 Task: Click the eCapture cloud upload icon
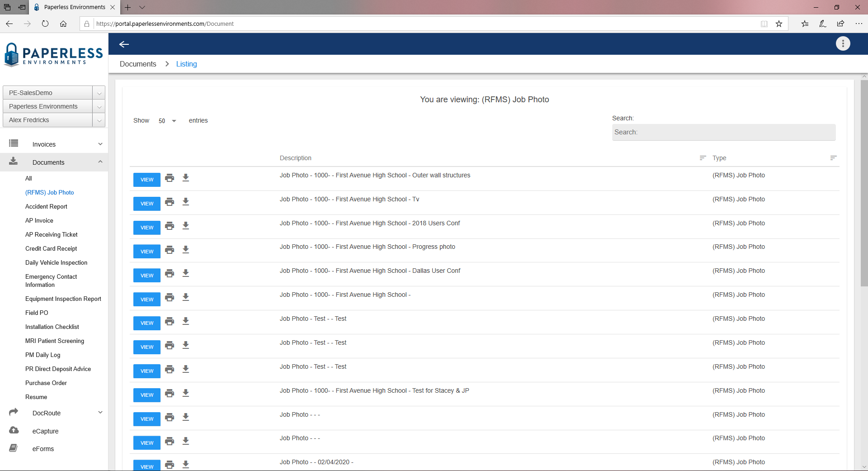[14, 430]
